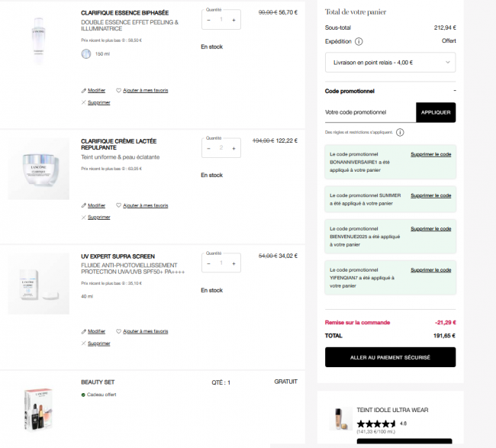Add Clarifique Essence Biphasée to favorites
This screenshot has width=496, height=448.
142,91
